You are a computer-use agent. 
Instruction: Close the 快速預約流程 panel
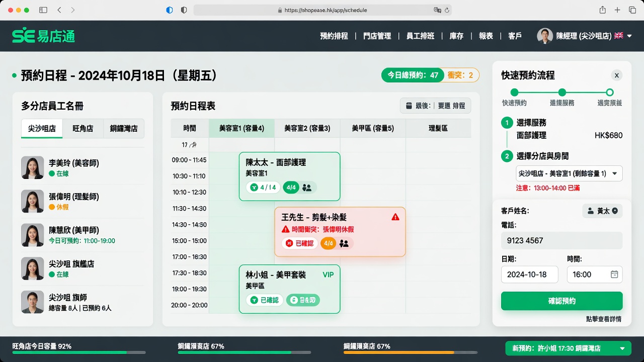(616, 75)
